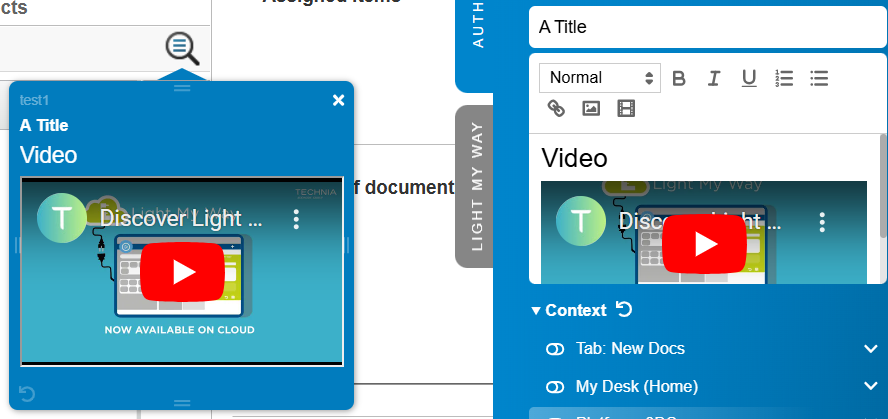This screenshot has width=888, height=419.
Task: Play the video in the test1 popup
Action: tap(182, 272)
